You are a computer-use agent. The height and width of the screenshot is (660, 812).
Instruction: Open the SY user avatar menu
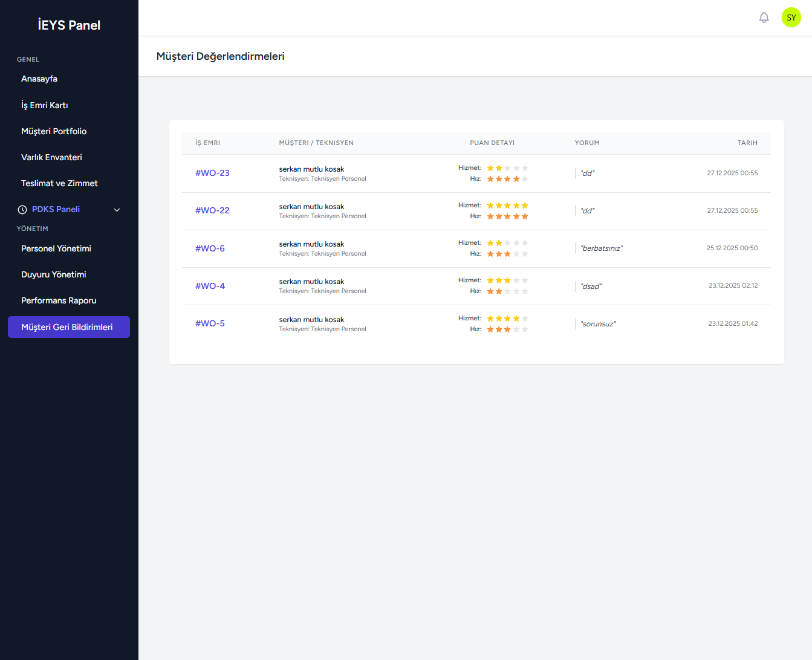point(791,18)
